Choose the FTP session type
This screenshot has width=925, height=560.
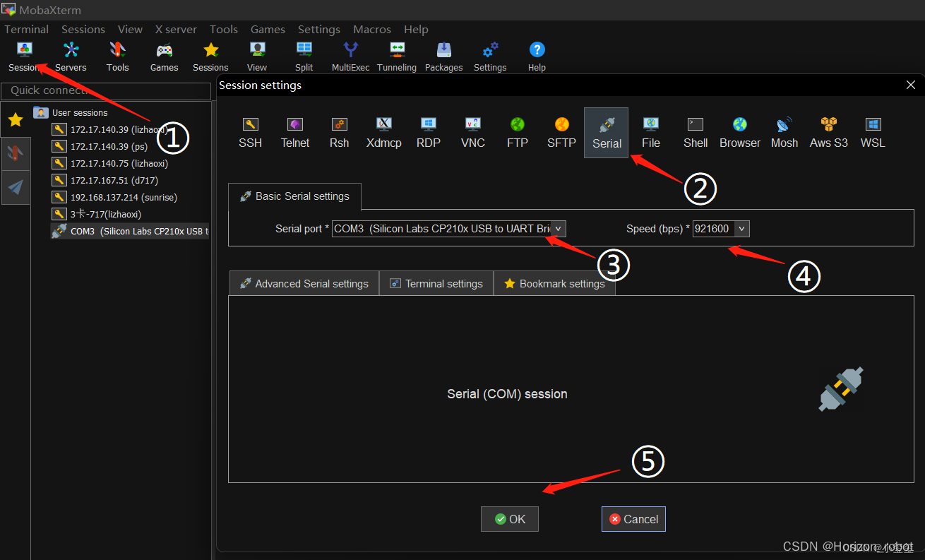coord(518,133)
